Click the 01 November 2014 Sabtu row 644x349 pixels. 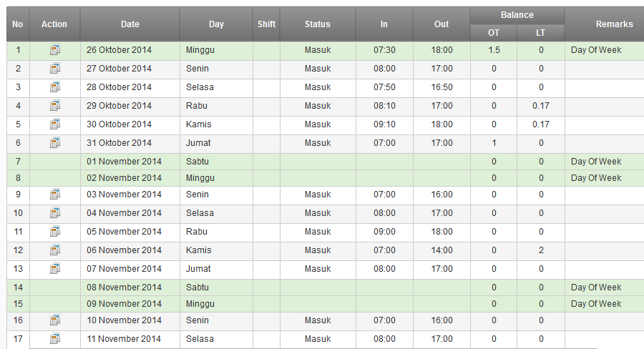pyautogui.click(x=326, y=162)
